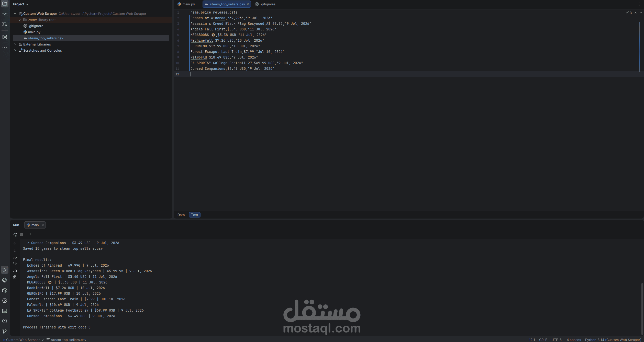Open the Structure tool window
The image size is (644, 342).
tap(5, 37)
